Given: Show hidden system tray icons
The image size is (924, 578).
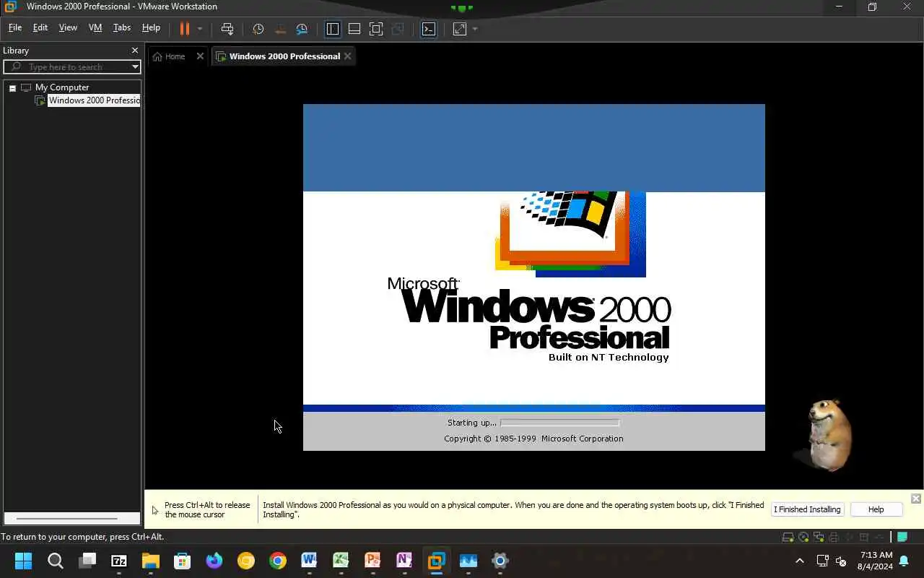Looking at the screenshot, I should click(799, 561).
